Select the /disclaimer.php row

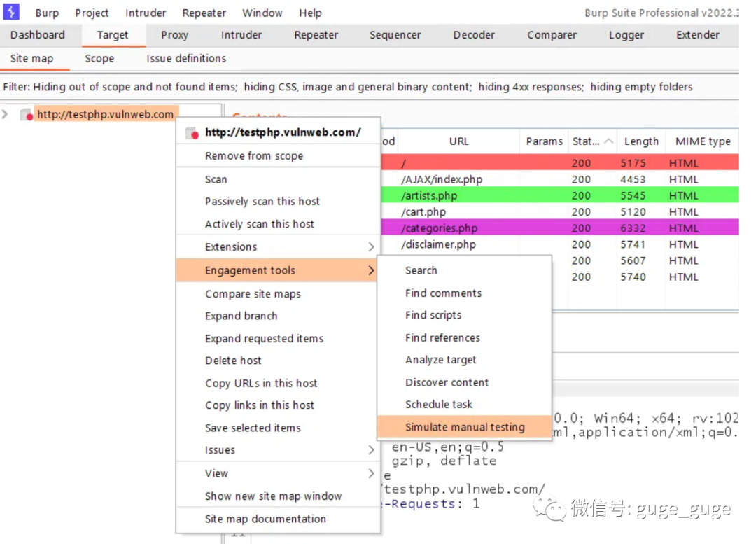coord(560,244)
